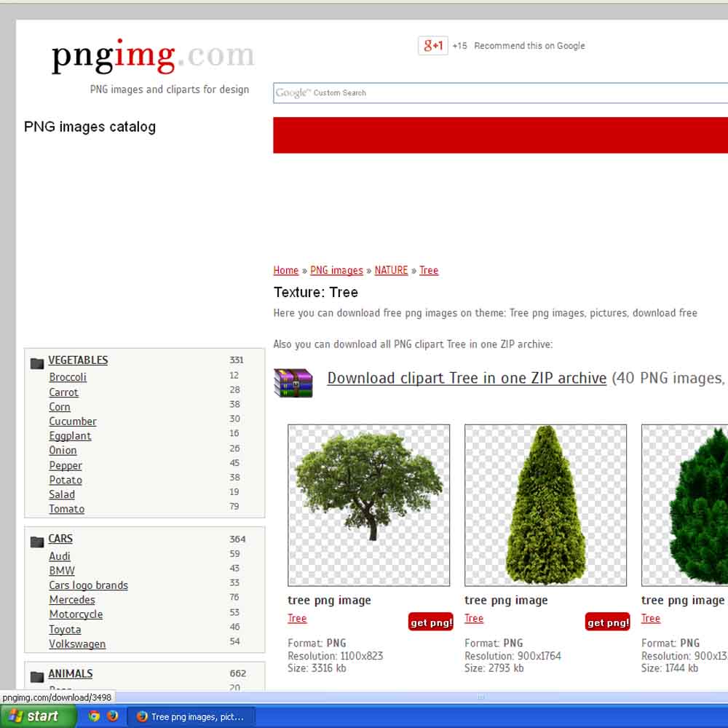Open the CARS category
This screenshot has height=728, width=728.
tap(60, 539)
